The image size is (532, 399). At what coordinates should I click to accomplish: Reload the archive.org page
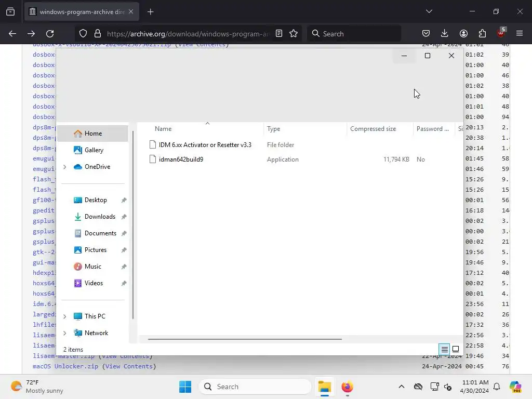pyautogui.click(x=50, y=34)
